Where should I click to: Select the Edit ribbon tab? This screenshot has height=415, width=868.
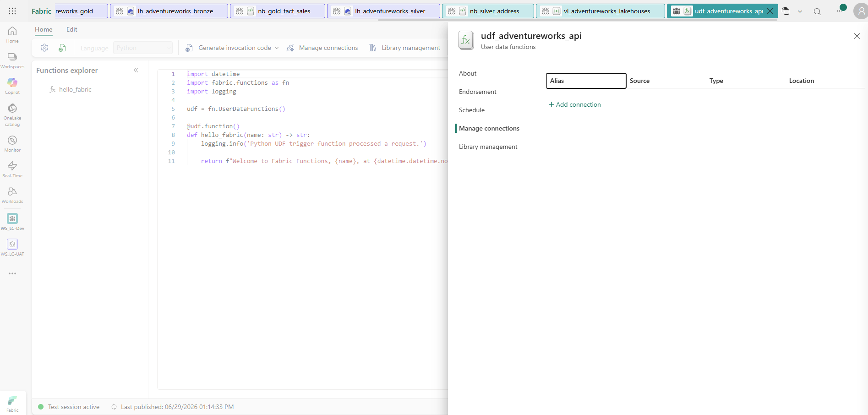click(72, 29)
